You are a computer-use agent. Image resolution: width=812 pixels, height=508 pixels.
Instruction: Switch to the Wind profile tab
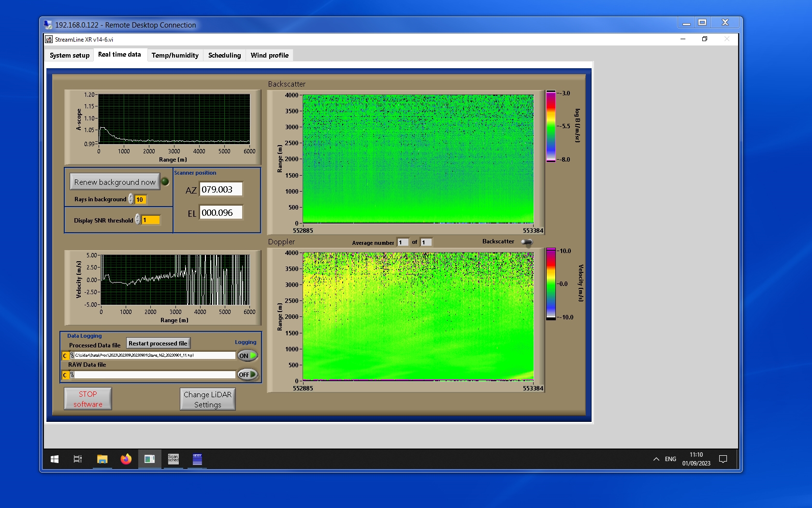coord(269,55)
